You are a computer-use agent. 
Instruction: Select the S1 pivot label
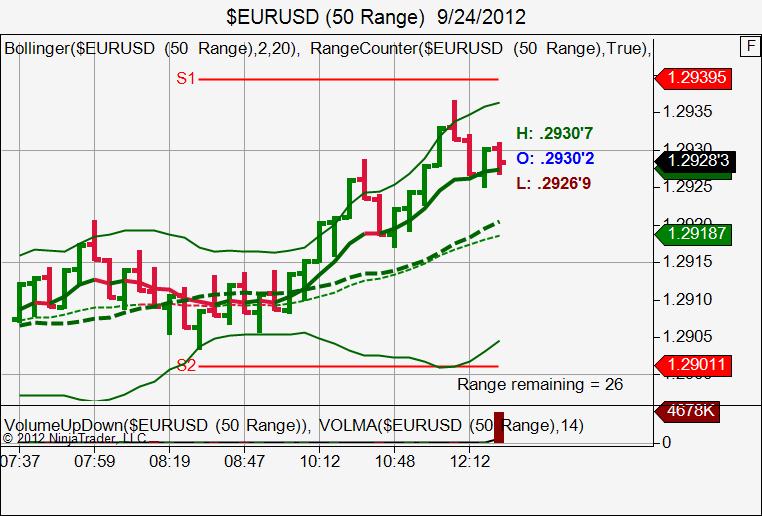coord(186,78)
